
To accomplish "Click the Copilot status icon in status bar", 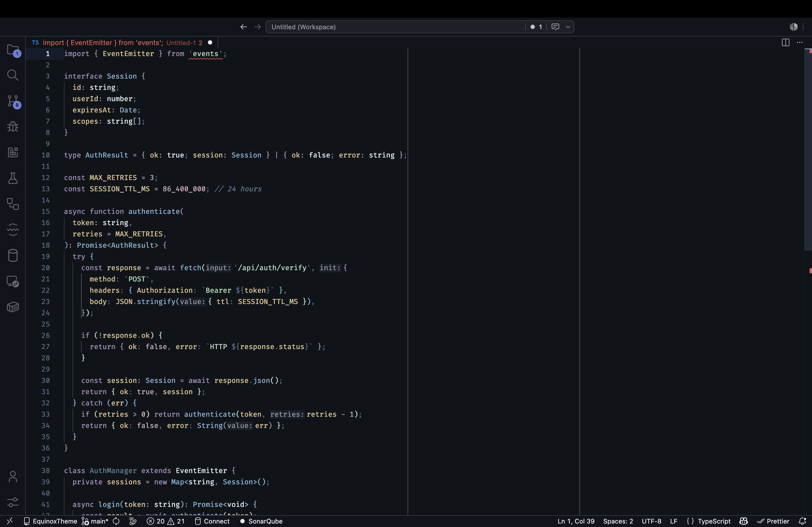I will coord(744,521).
